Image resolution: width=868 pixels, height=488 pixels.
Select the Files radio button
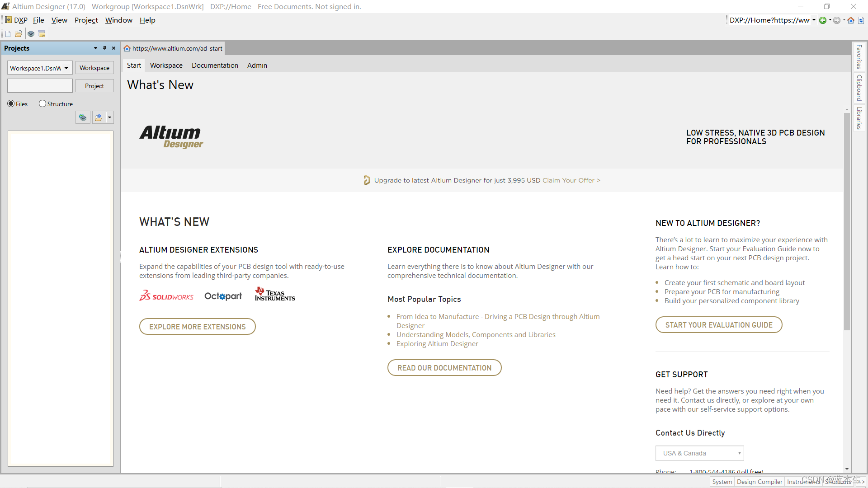coord(11,103)
